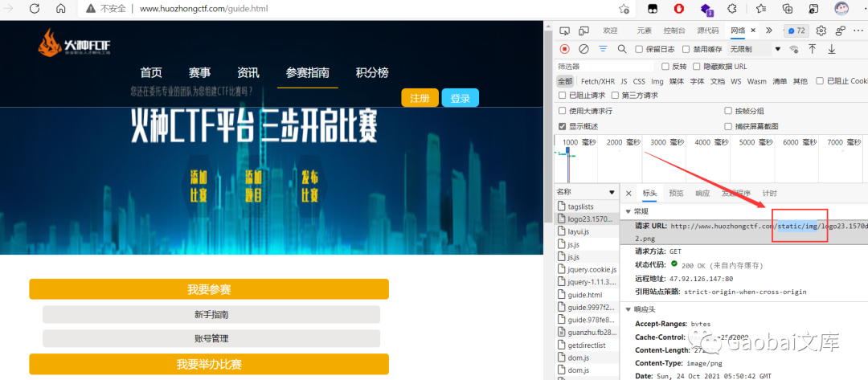Image resolution: width=868 pixels, height=380 pixels.
Task: Focus the 筛选器 filter input
Action: tap(606, 67)
